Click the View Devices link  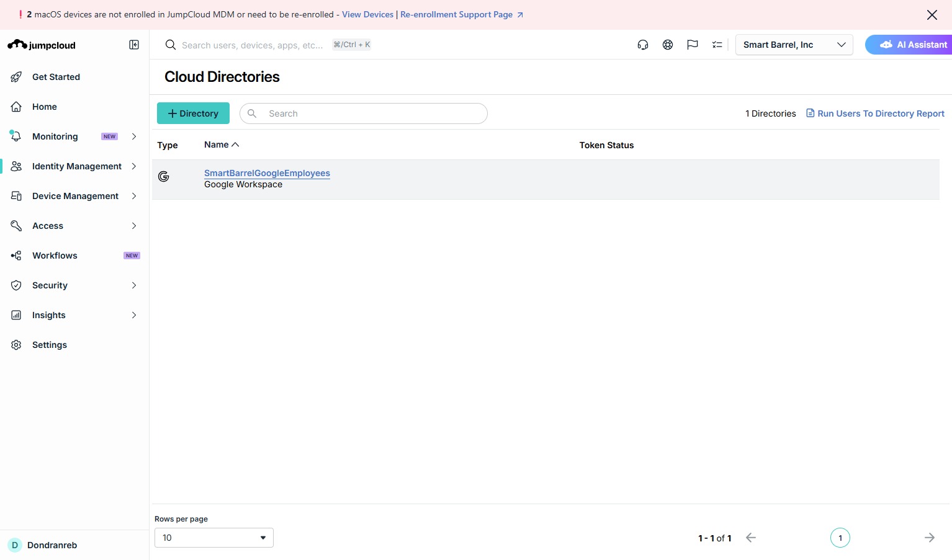(367, 14)
